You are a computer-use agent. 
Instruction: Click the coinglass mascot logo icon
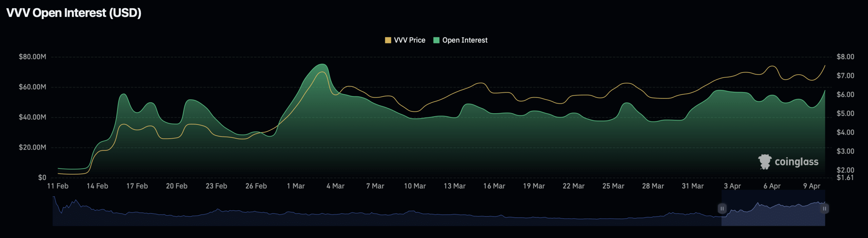[765, 162]
